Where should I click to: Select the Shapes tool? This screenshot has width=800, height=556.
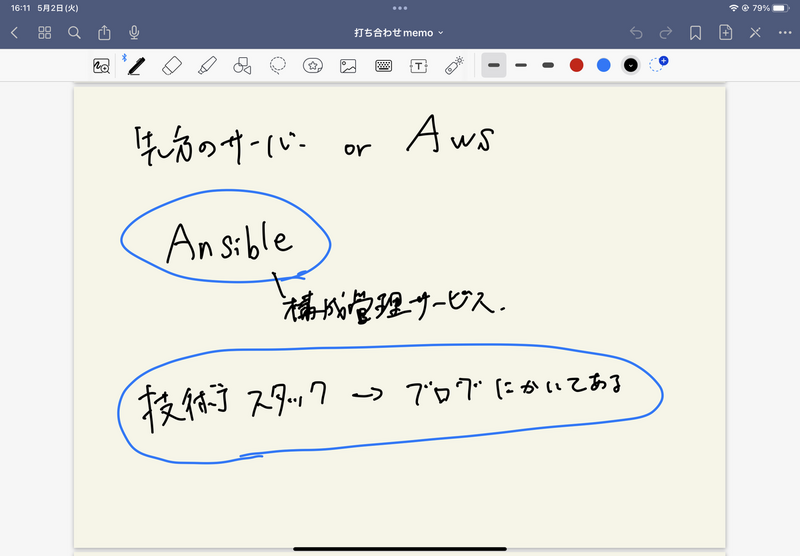tap(242, 66)
